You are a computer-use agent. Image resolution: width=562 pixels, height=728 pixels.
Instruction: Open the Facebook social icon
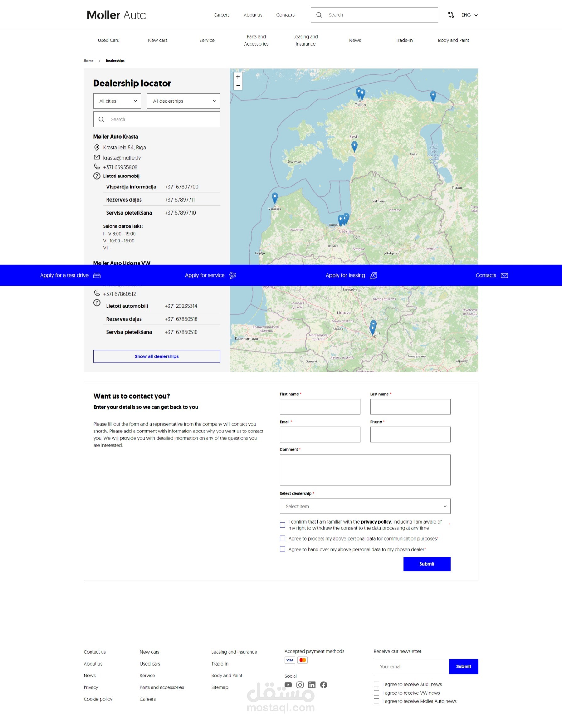323,685
